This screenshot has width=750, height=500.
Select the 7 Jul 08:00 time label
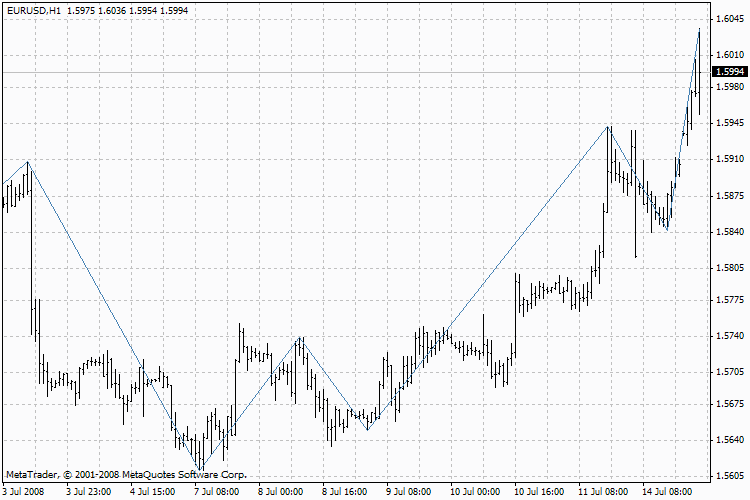[217, 491]
